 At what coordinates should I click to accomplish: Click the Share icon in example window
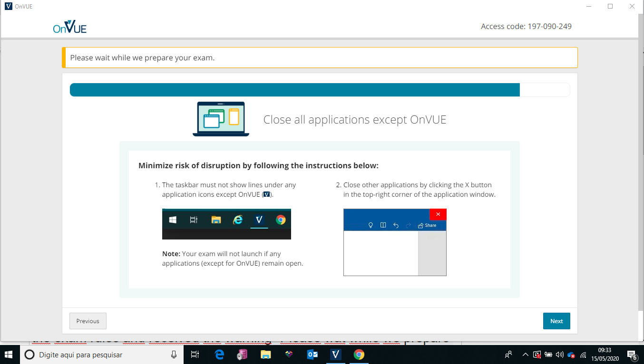click(x=427, y=225)
